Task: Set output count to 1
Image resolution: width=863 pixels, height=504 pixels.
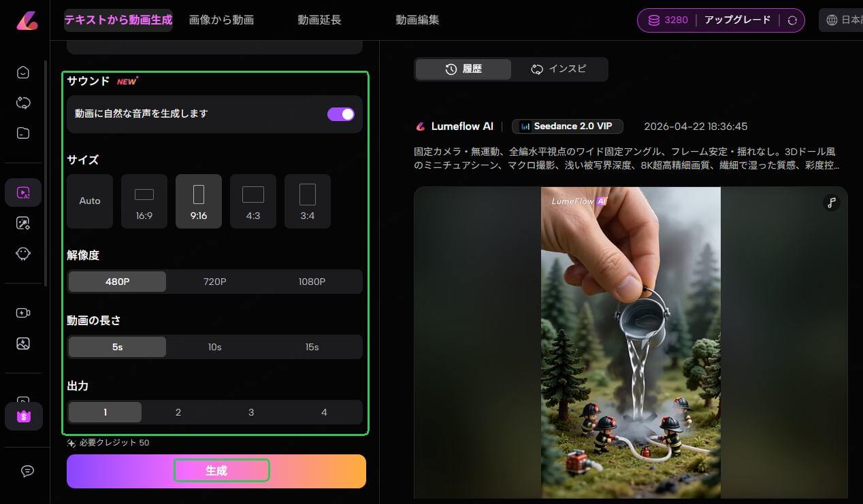Action: 105,412
